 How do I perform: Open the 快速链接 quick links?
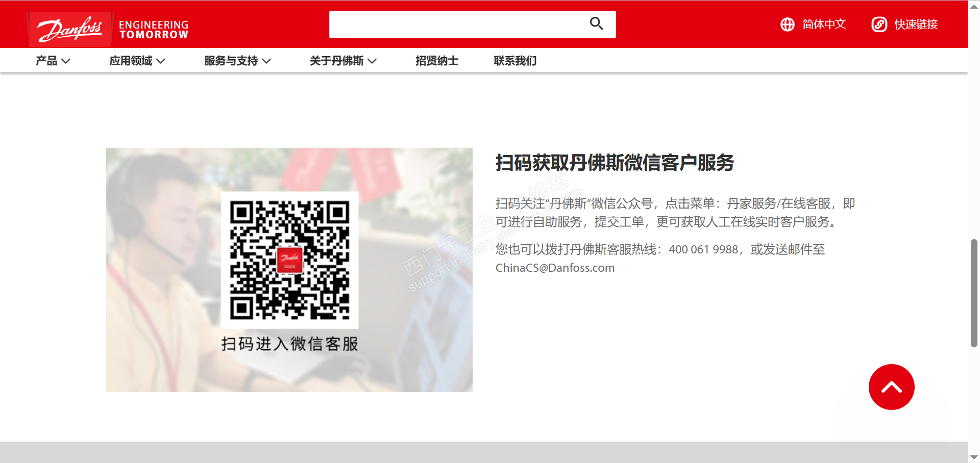[x=904, y=24]
